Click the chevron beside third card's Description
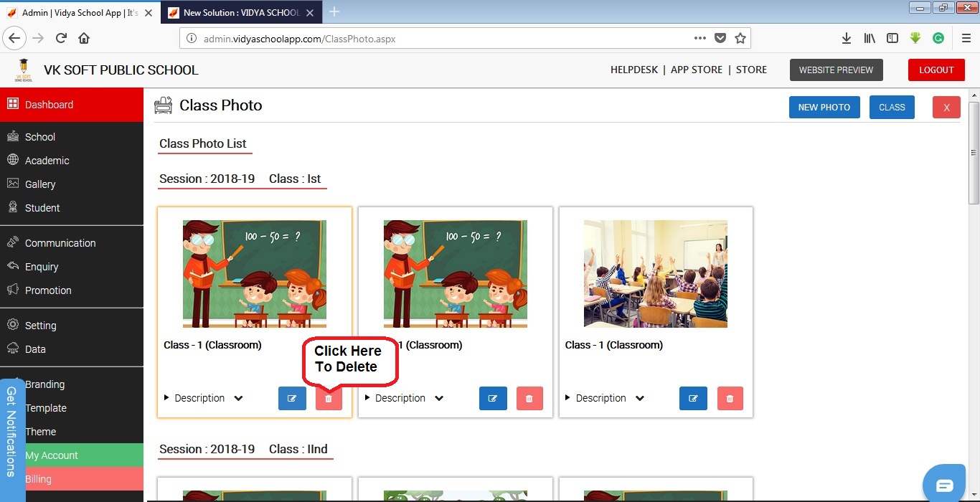 (640, 399)
